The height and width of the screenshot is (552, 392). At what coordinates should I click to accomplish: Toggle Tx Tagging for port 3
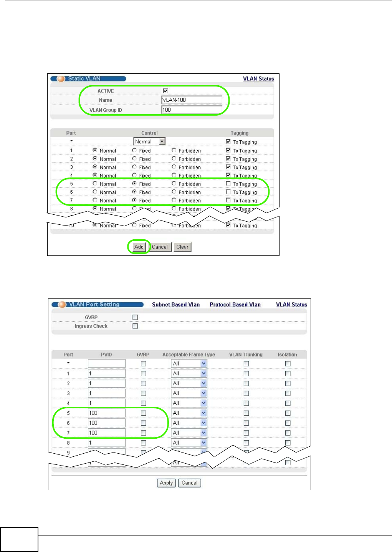click(228, 167)
